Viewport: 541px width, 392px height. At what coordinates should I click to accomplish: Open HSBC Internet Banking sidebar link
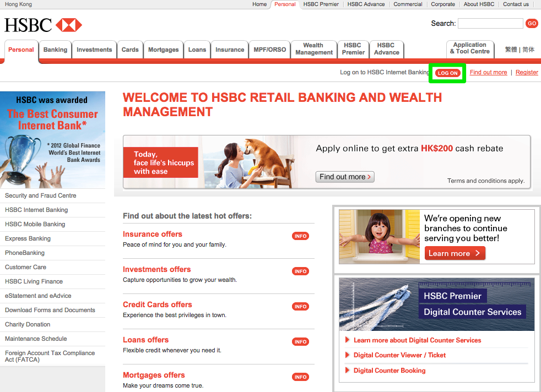point(36,210)
